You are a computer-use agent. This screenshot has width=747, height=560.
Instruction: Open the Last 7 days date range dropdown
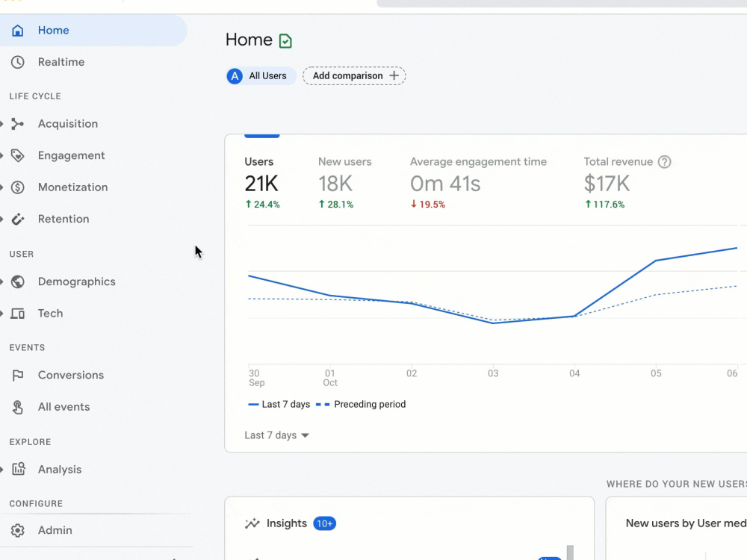coord(277,435)
